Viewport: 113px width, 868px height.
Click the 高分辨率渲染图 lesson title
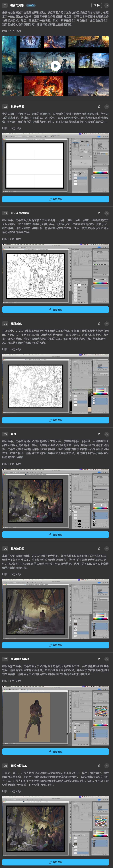tap(20, 659)
